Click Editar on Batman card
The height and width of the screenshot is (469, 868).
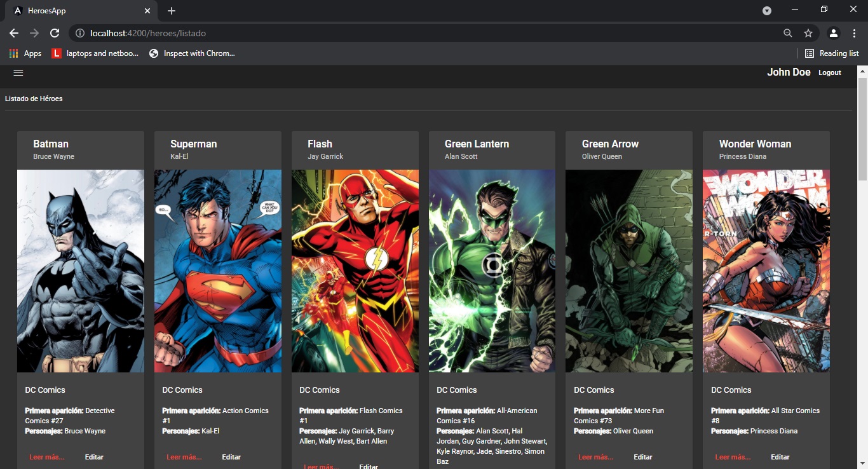click(94, 457)
